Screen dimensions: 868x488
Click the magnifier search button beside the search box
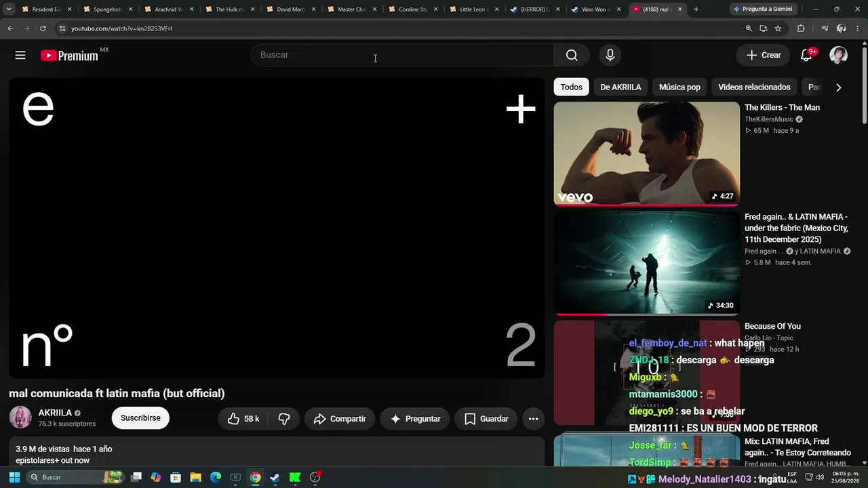(x=572, y=55)
